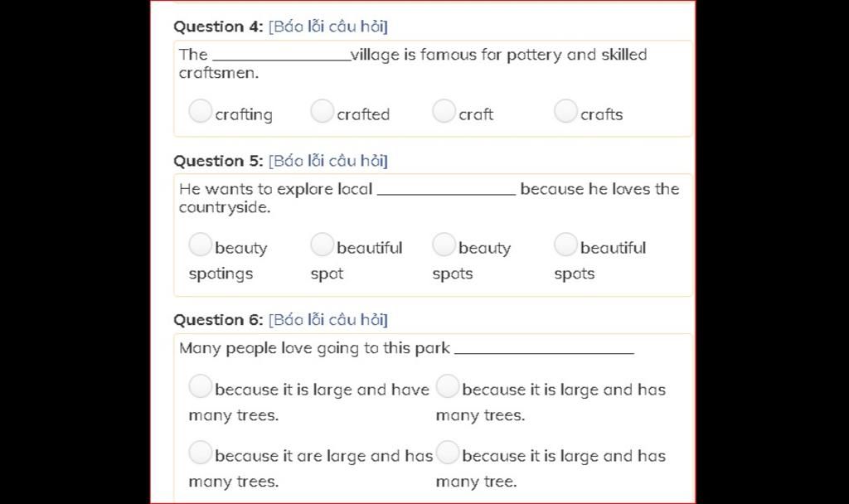Screen dimensions: 849x504
Task: Click the blank in the pottery village sentence
Action: click(x=282, y=56)
